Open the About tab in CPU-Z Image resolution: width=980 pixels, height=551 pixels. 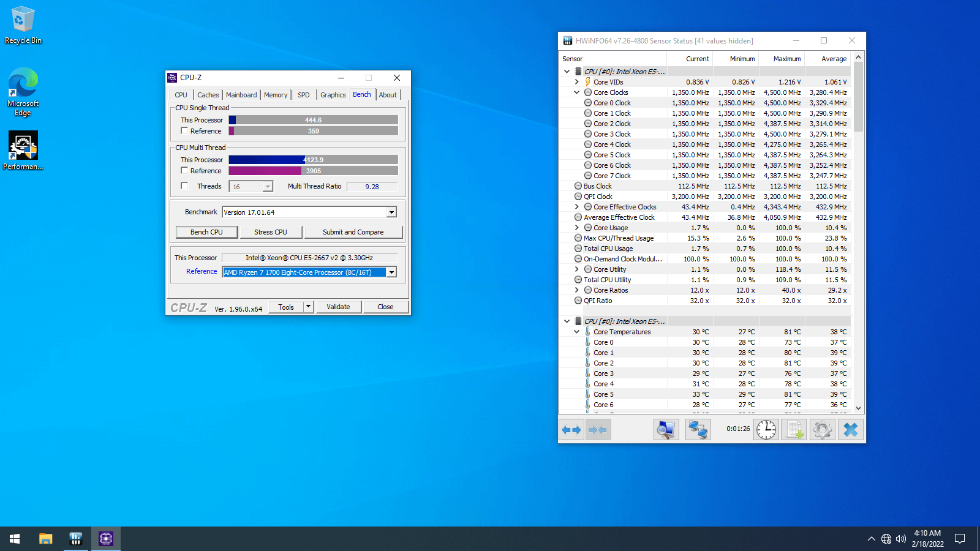[x=388, y=95]
